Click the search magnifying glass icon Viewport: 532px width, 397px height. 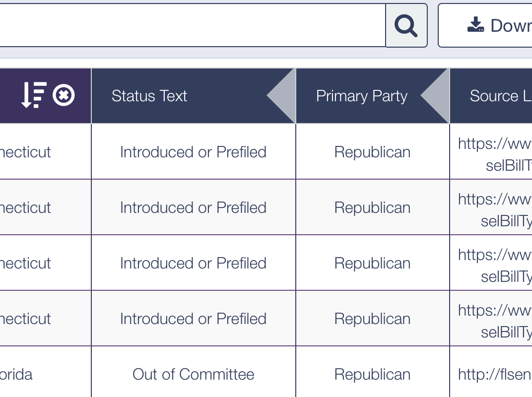tap(406, 25)
